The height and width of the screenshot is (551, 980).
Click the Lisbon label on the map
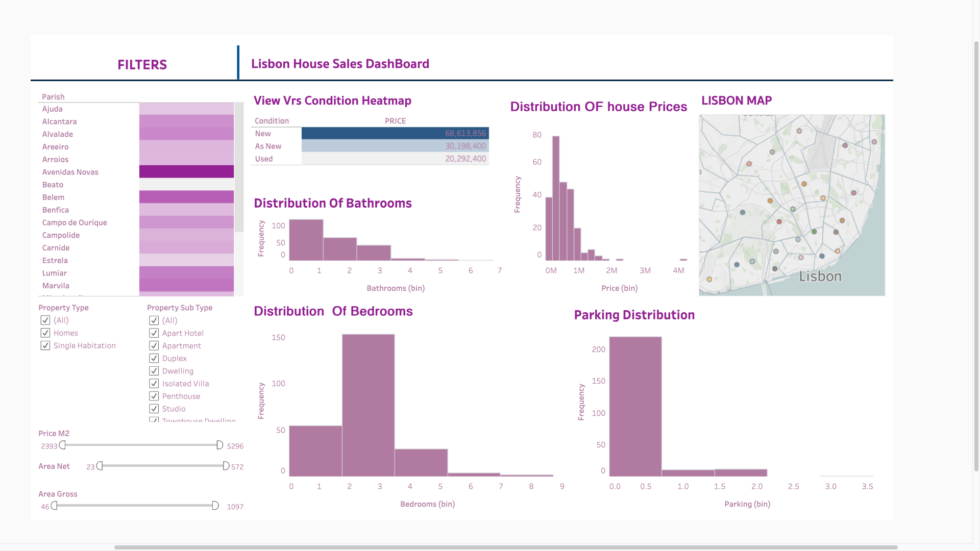[820, 277]
